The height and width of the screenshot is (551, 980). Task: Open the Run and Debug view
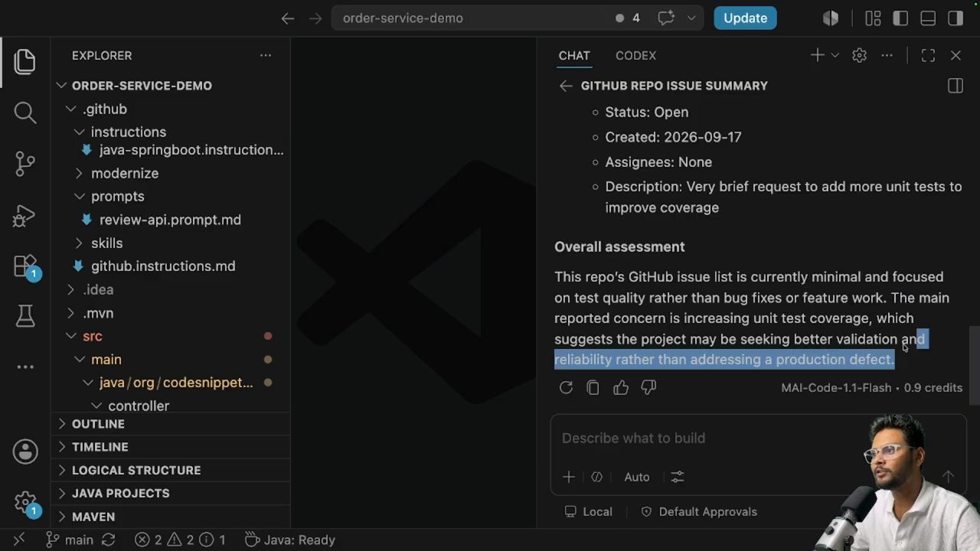(25, 215)
